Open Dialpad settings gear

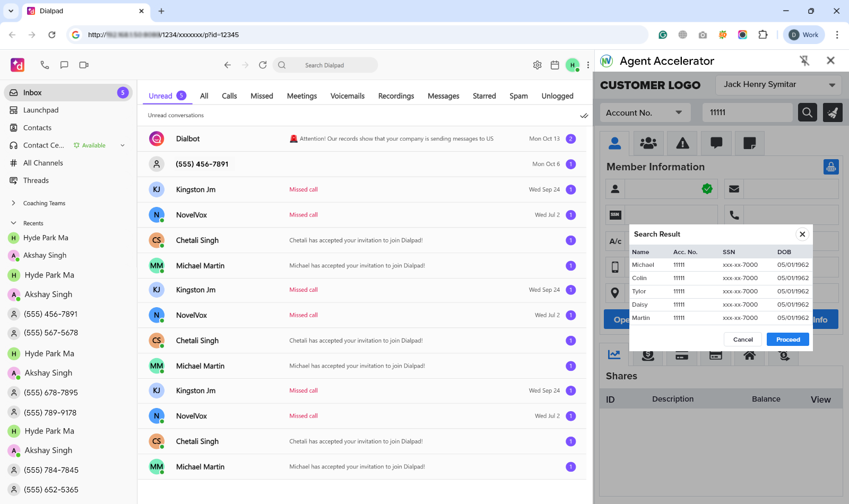tap(538, 65)
